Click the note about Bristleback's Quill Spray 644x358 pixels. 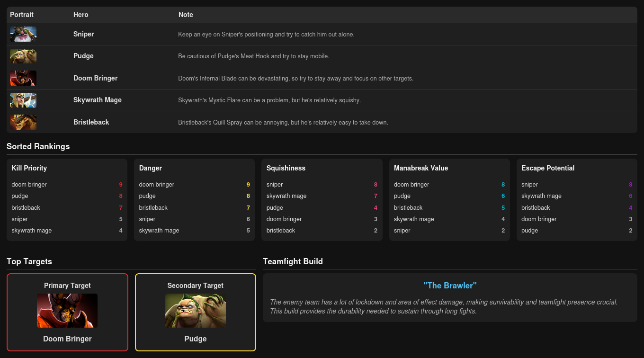(283, 123)
